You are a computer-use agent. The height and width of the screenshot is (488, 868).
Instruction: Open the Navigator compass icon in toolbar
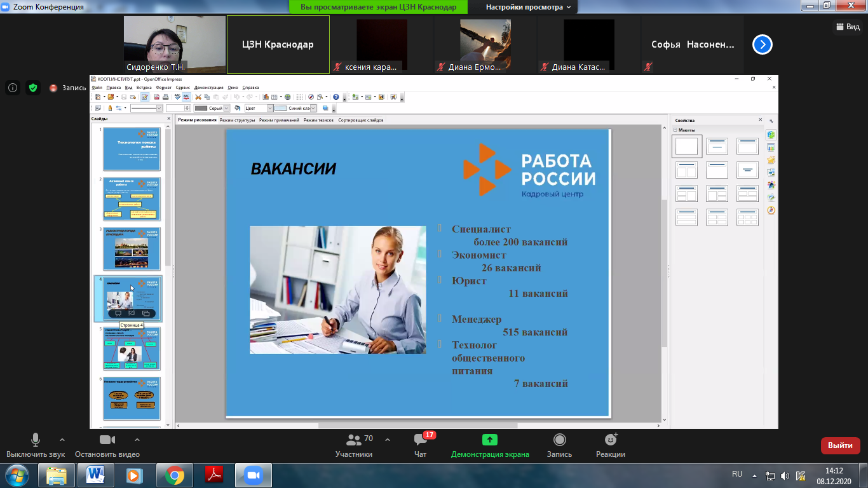(311, 97)
